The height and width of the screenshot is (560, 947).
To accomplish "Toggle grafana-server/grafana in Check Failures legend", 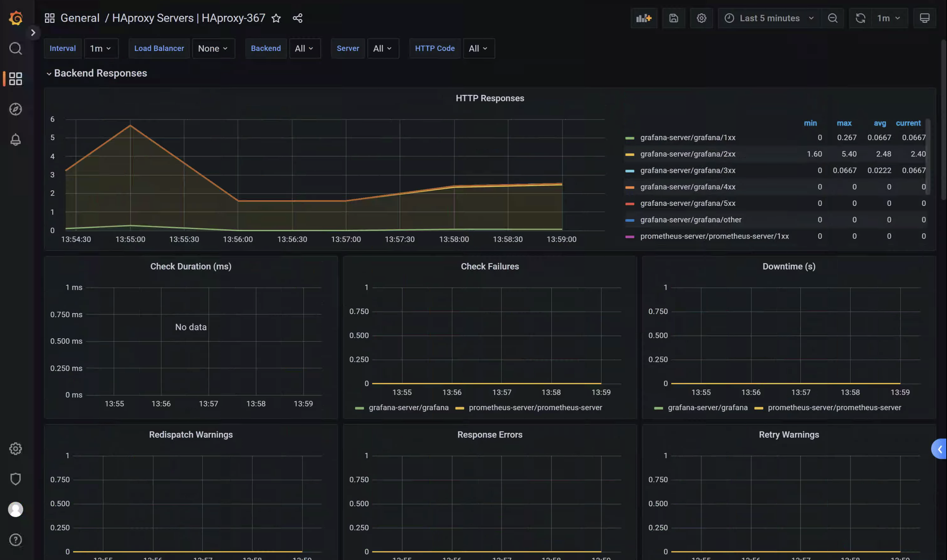I will 409,408.
